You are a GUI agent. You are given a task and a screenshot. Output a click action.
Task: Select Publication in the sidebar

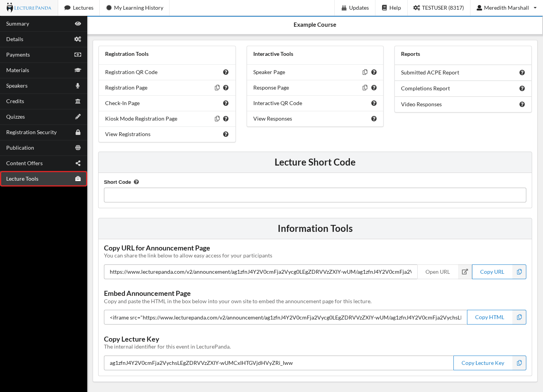pos(43,148)
